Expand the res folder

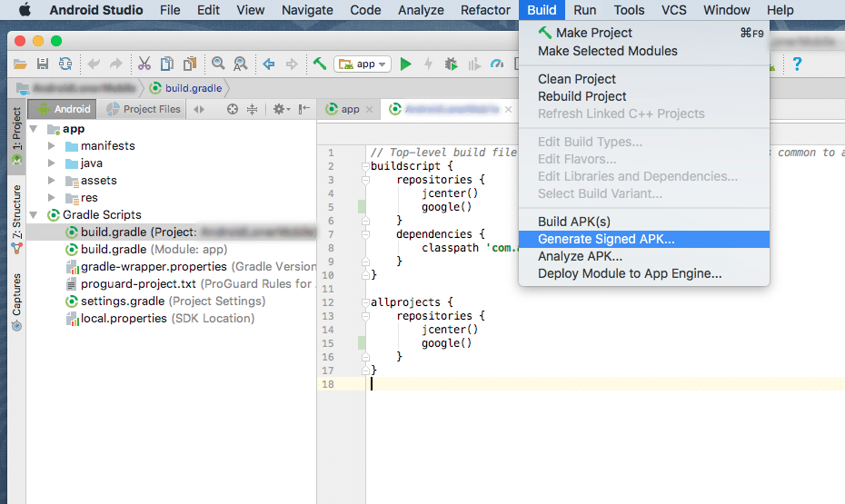tap(52, 198)
